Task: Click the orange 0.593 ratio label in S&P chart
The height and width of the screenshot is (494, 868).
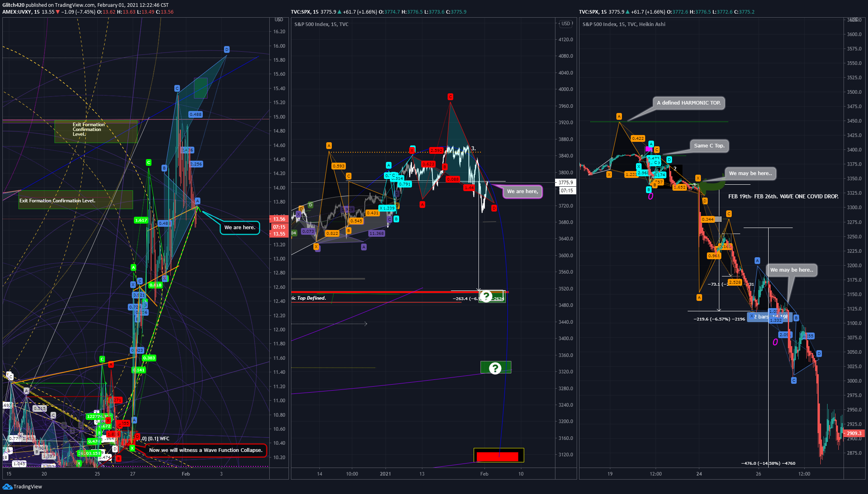Action: [339, 166]
